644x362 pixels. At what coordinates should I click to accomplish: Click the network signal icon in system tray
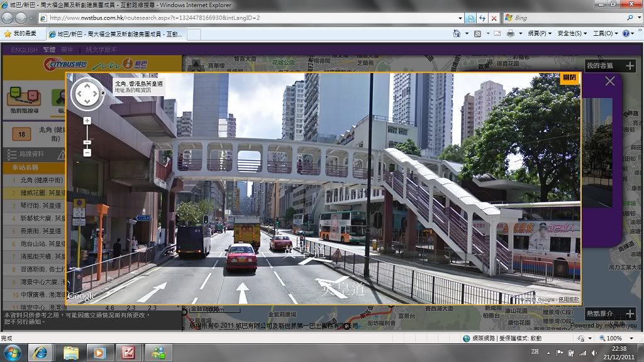coord(582,353)
